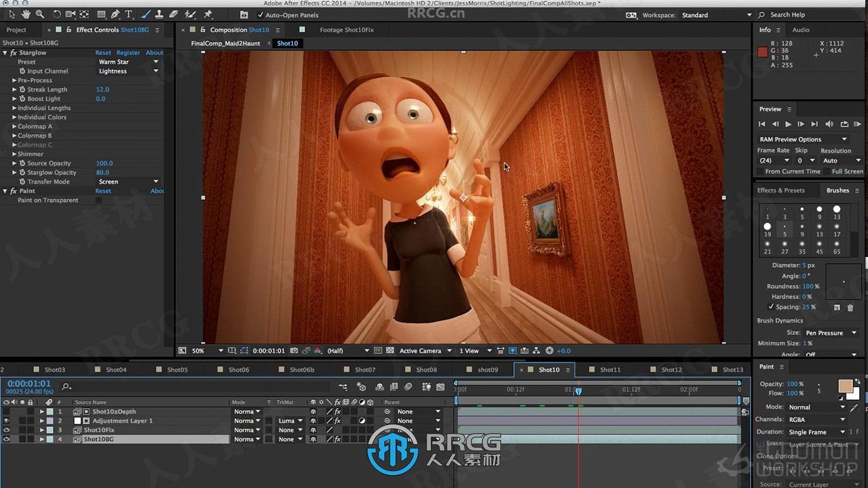Open the Active Camera view dropdown

425,350
